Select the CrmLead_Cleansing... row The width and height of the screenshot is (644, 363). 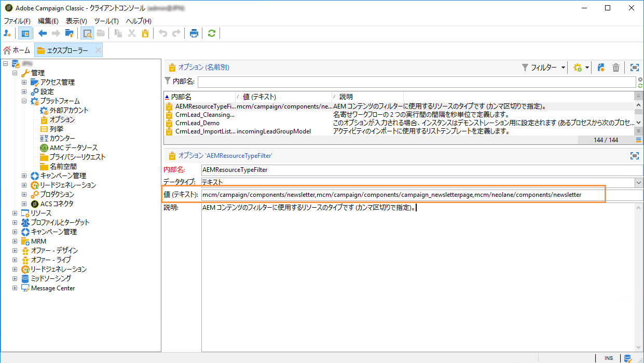(399, 114)
